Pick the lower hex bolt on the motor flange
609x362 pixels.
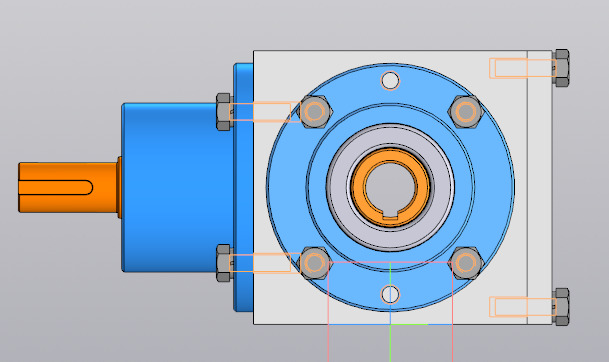click(224, 263)
